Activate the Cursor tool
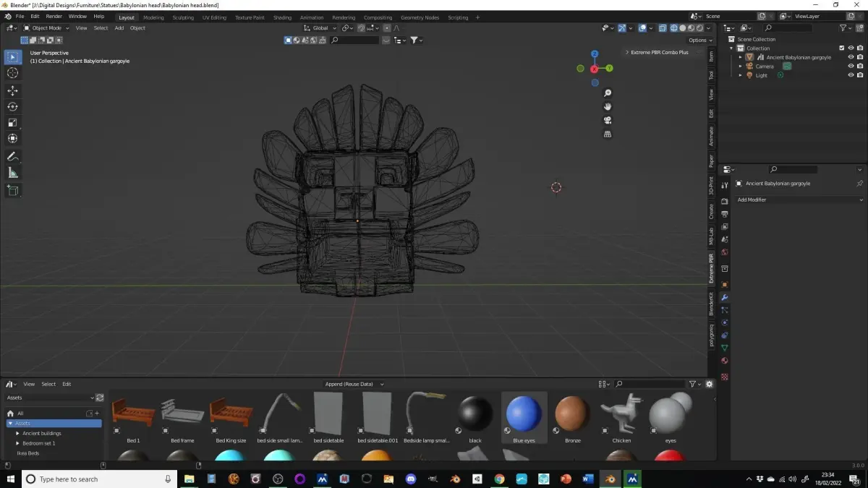 click(12, 73)
